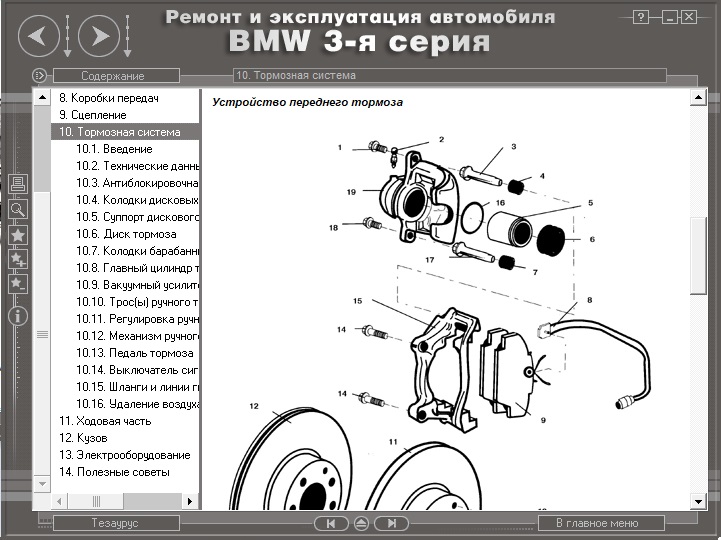
Task: Open section 10.11. Регулировка ручного
Action: (137, 319)
